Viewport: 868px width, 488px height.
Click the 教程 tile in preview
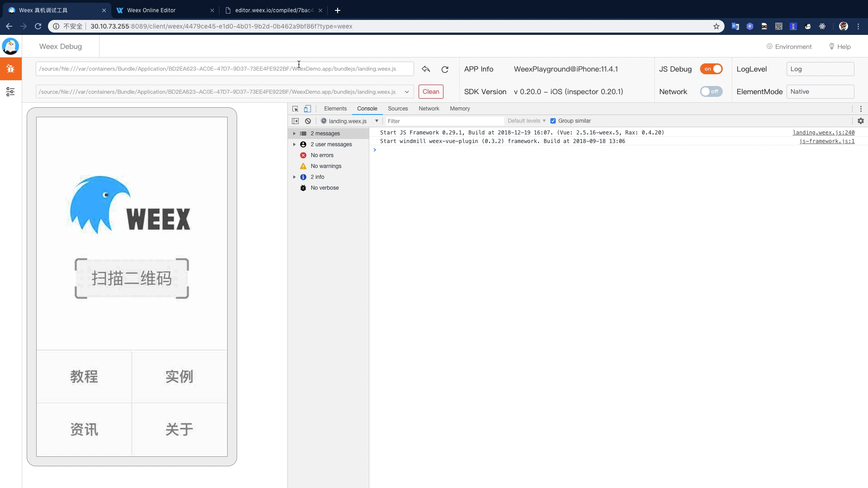point(84,377)
